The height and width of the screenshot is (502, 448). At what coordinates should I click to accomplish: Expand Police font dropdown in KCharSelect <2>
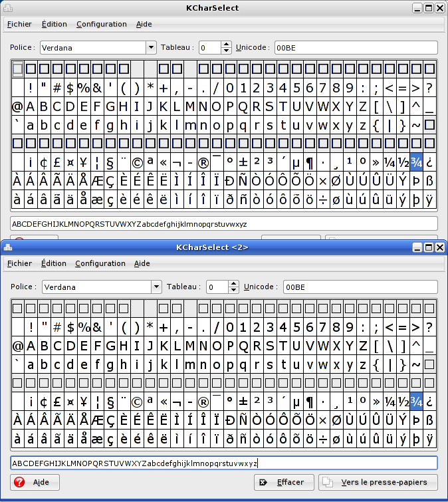(x=156, y=287)
